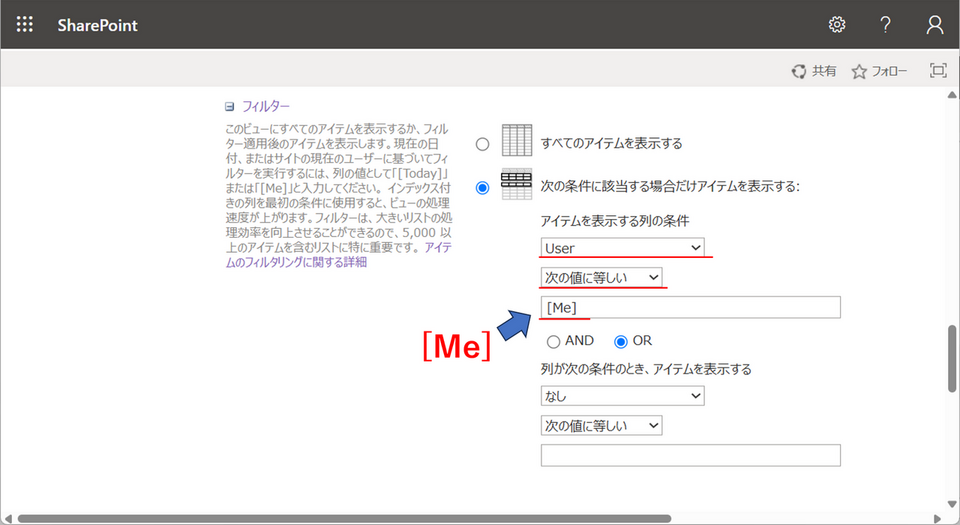Click the フォロー follow star button

click(879, 72)
